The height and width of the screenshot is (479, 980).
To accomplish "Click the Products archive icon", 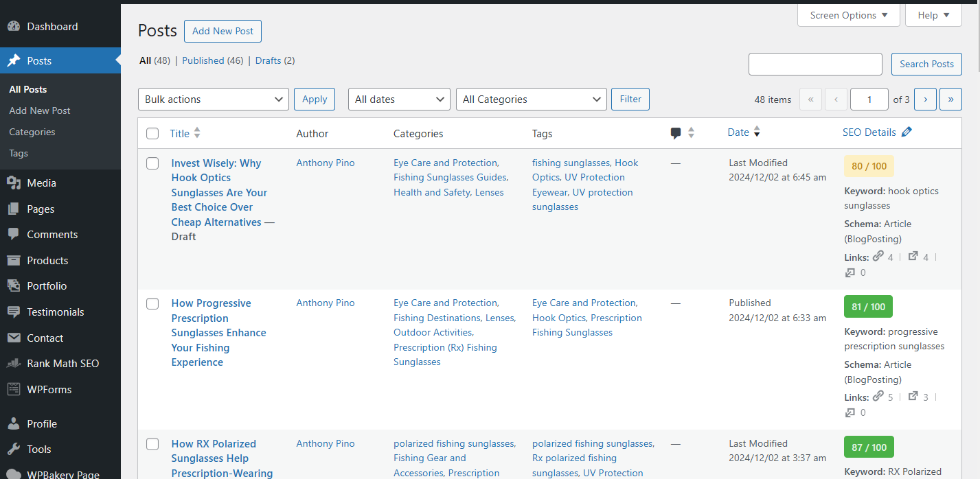I will [x=14, y=261].
